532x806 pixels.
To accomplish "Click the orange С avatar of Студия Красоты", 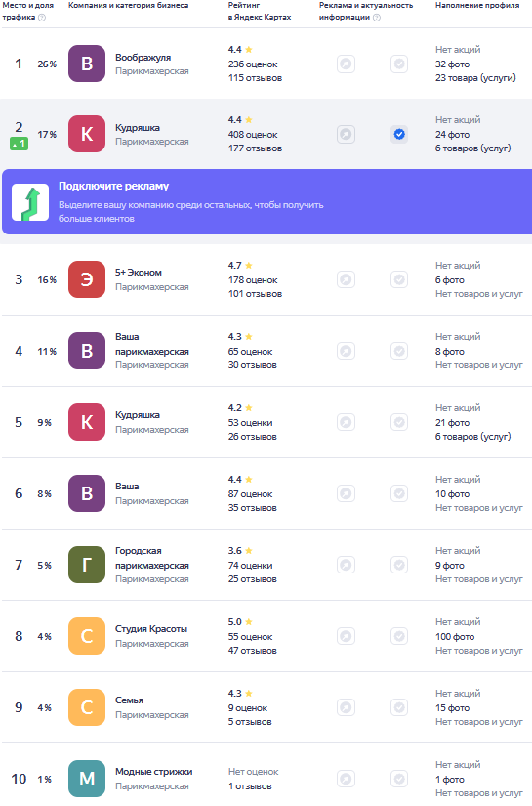I will (87, 636).
